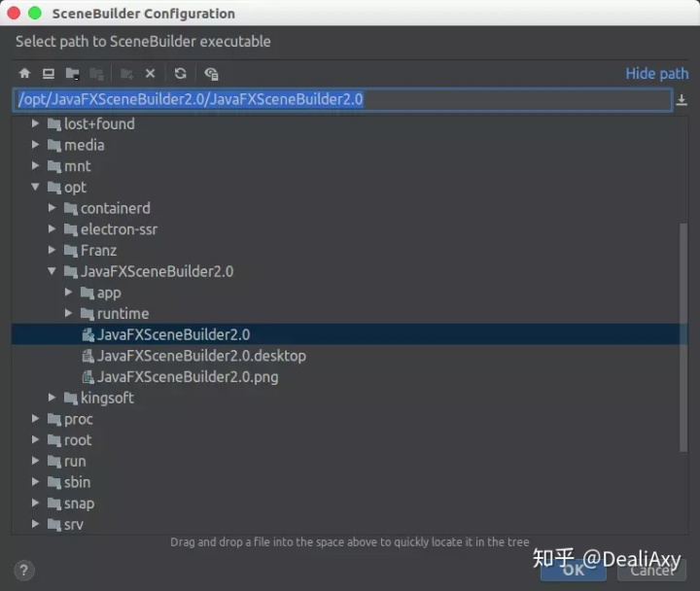Refresh the file tree

click(x=181, y=73)
